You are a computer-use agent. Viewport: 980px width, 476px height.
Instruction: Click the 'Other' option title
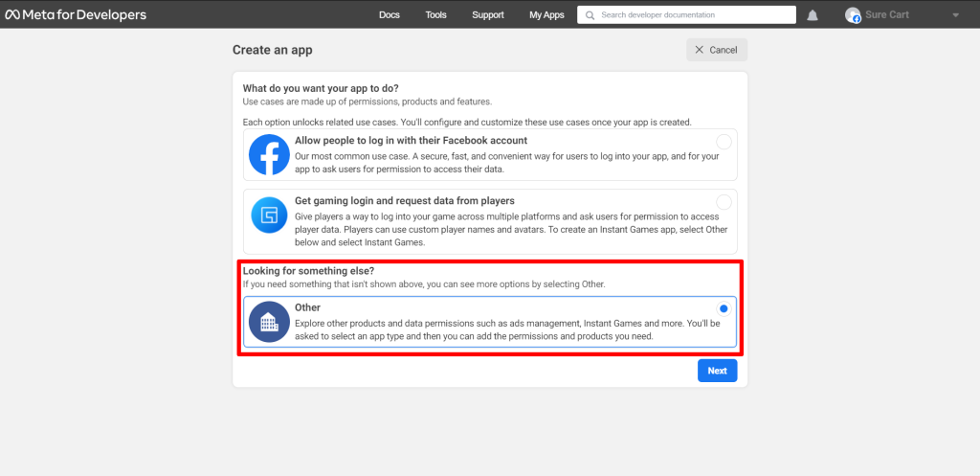tap(307, 307)
